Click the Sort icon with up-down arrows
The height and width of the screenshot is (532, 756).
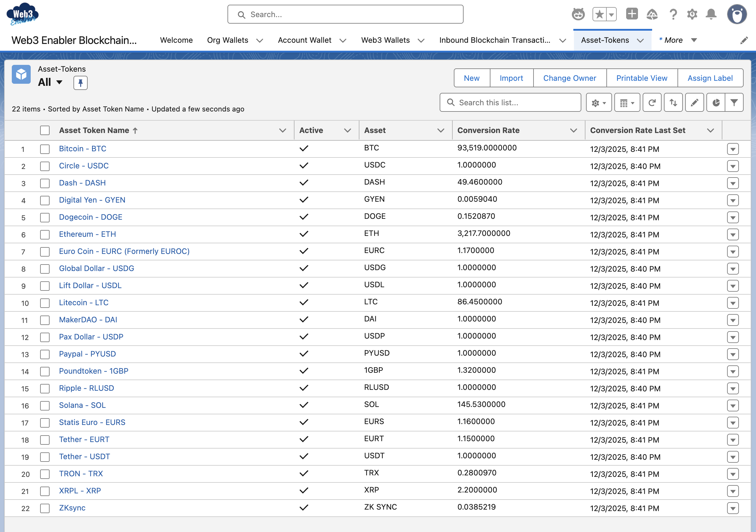[673, 102]
